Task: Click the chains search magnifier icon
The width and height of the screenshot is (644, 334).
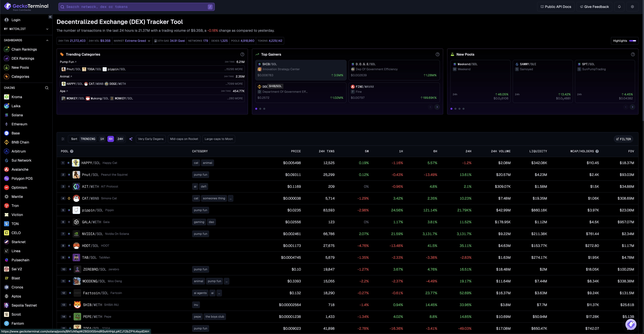Action: tap(47, 88)
